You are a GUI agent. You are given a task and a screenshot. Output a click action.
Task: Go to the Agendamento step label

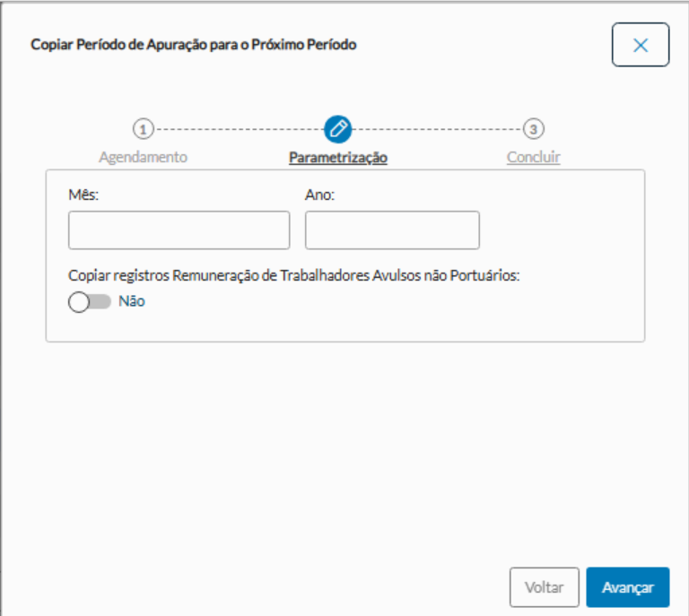click(144, 157)
